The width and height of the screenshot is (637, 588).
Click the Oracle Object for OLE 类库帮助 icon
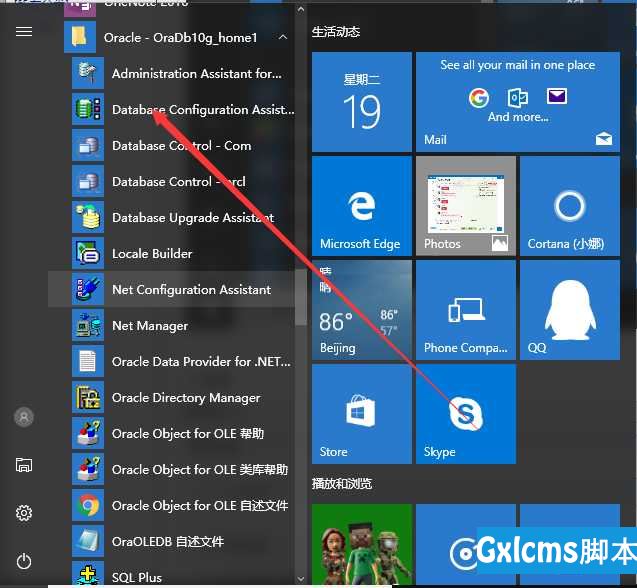(x=88, y=469)
